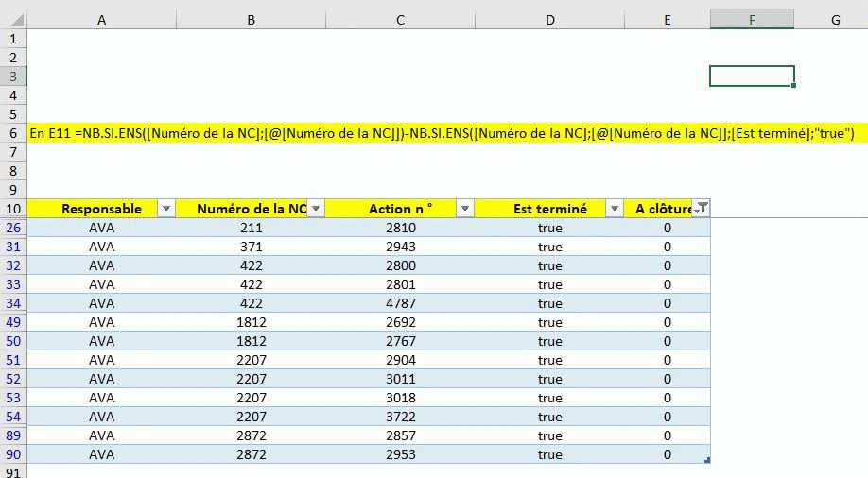Select row 91 header
Image resolution: width=868 pixels, height=478 pixels.
pos(13,472)
